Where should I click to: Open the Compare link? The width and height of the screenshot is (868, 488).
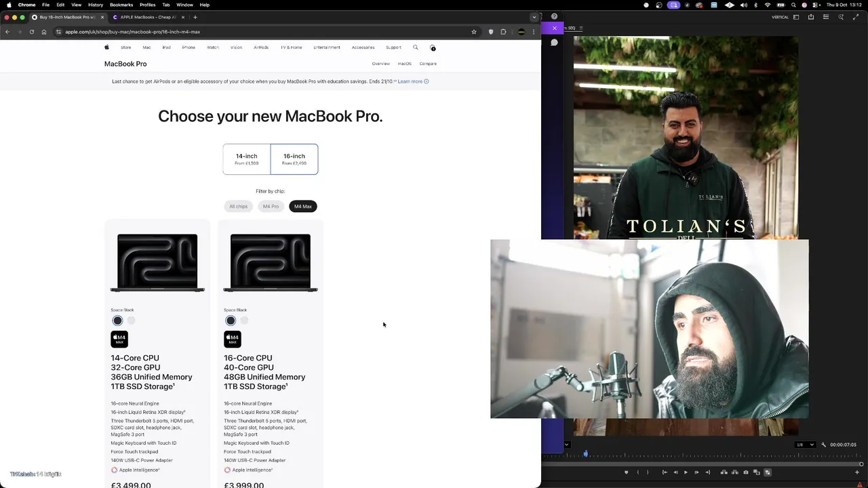click(428, 64)
